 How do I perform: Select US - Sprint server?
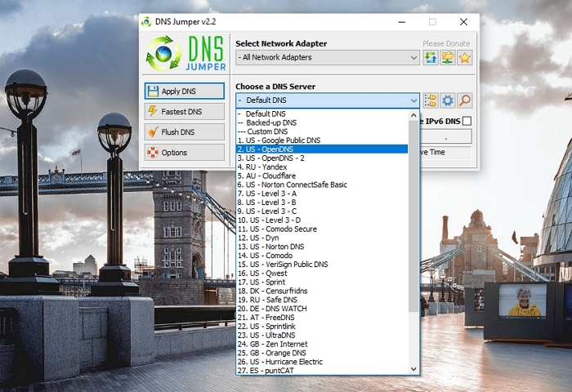pyautogui.click(x=322, y=283)
